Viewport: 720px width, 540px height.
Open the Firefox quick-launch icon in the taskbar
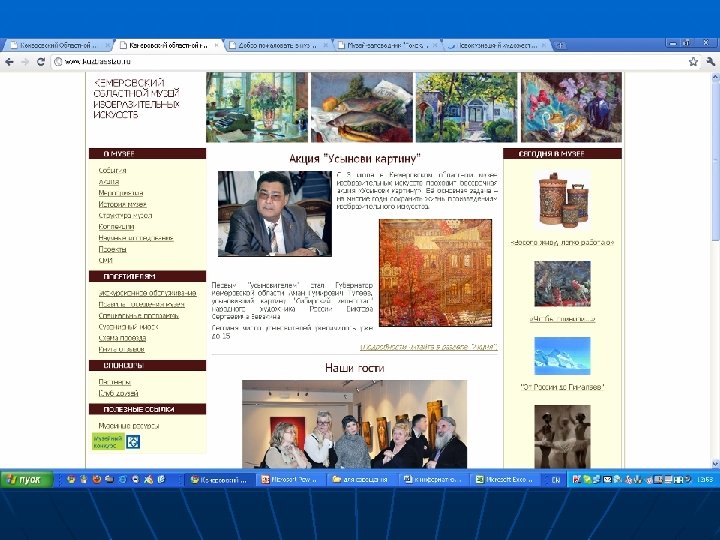coord(96,479)
